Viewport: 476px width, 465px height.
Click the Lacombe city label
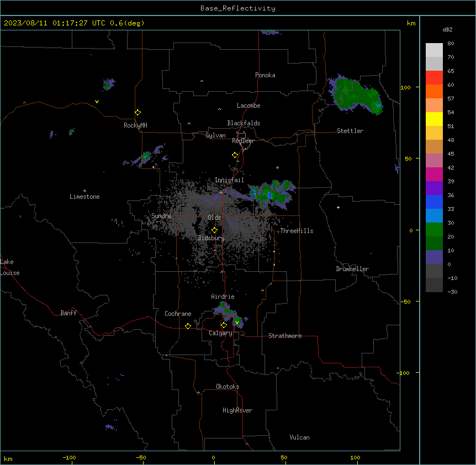(x=248, y=105)
